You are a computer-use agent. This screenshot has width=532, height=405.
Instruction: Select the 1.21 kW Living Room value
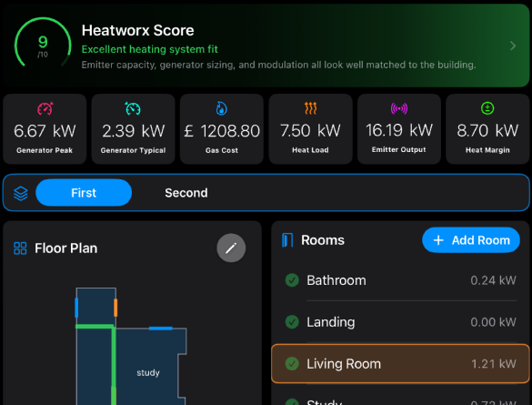point(494,363)
